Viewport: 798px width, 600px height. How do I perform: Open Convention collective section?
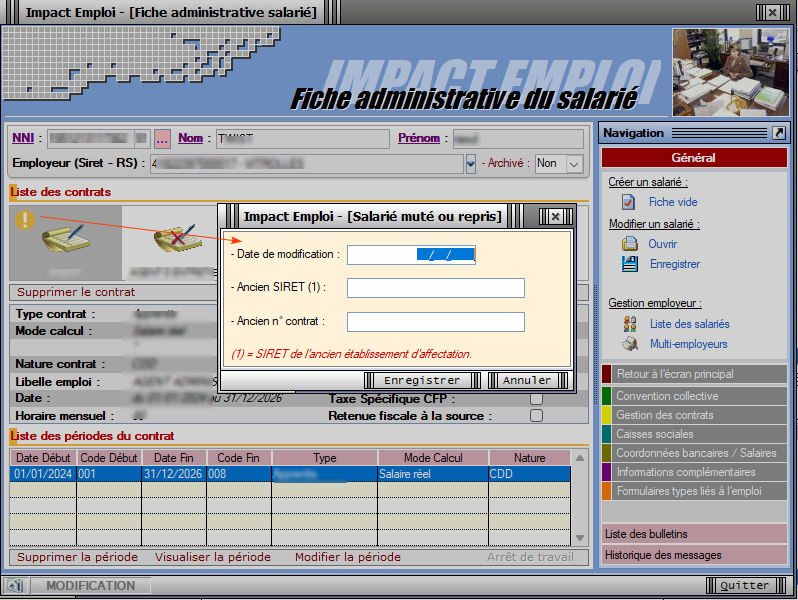pyautogui.click(x=694, y=396)
